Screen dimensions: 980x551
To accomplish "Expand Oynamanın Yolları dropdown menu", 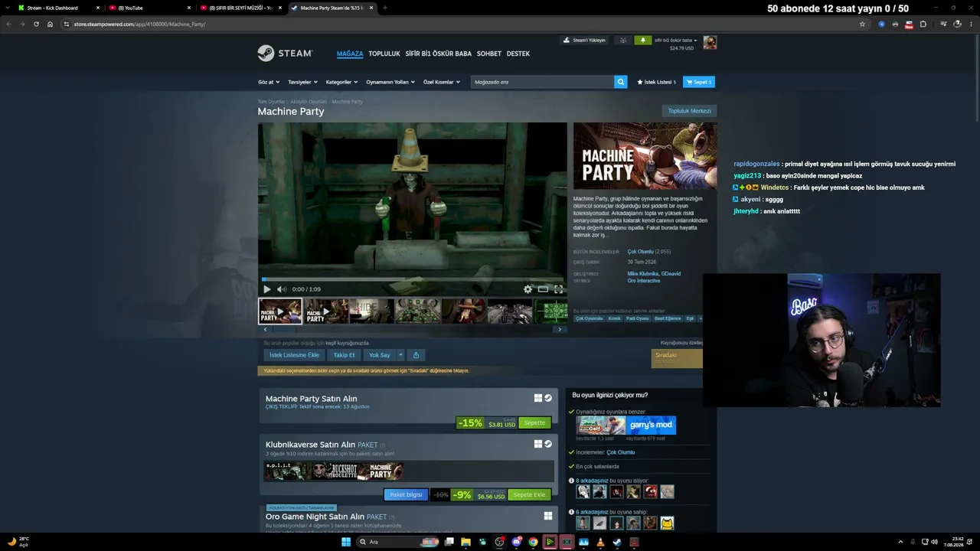I will click(x=390, y=82).
